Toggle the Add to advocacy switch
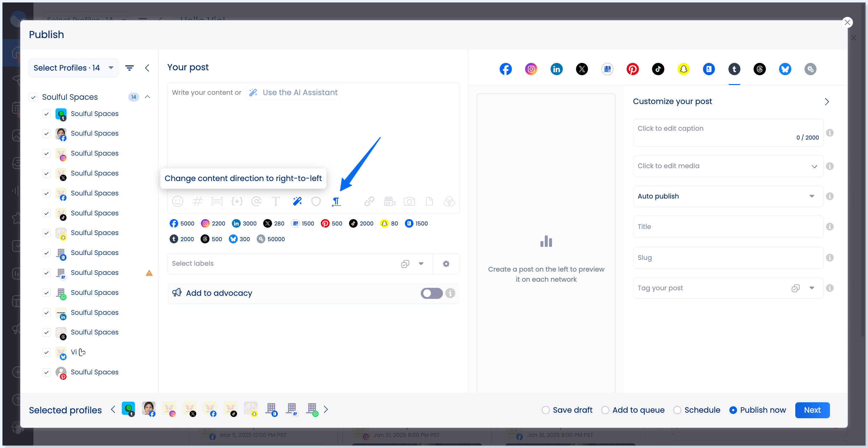868x448 pixels. 431,293
